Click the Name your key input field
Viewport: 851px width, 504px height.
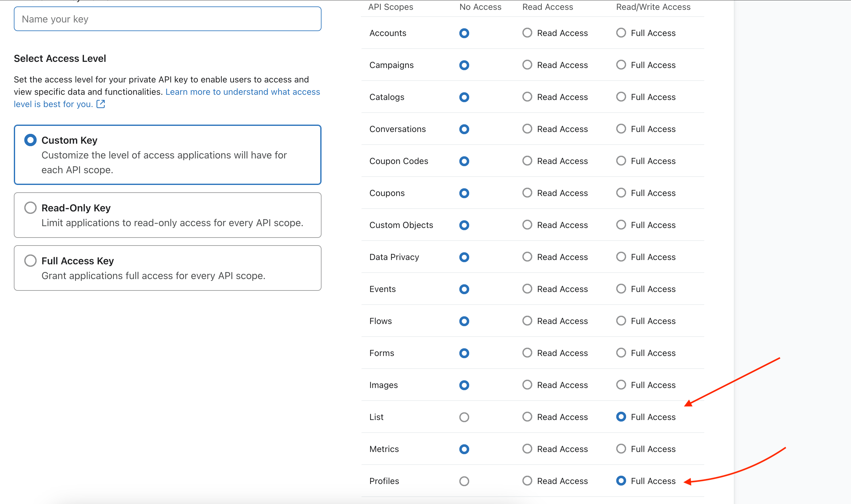[x=167, y=19]
